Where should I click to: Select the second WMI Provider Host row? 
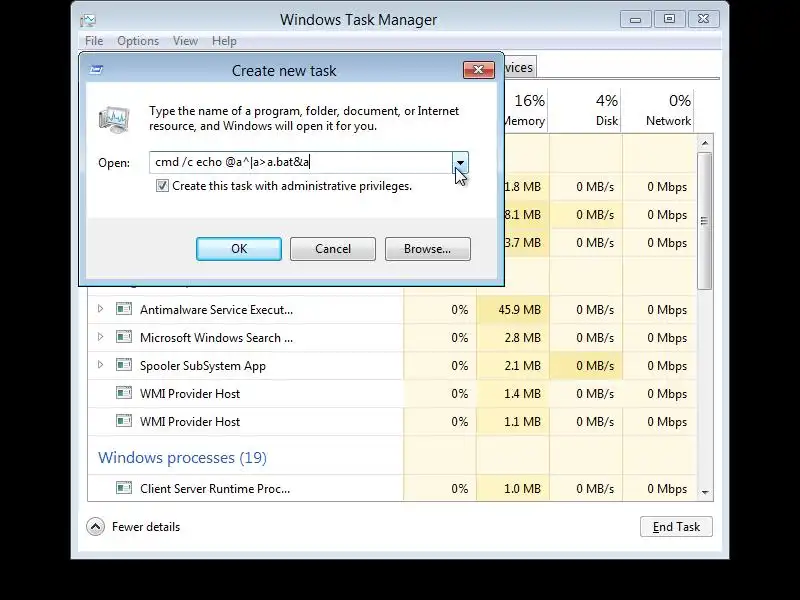(x=392, y=422)
